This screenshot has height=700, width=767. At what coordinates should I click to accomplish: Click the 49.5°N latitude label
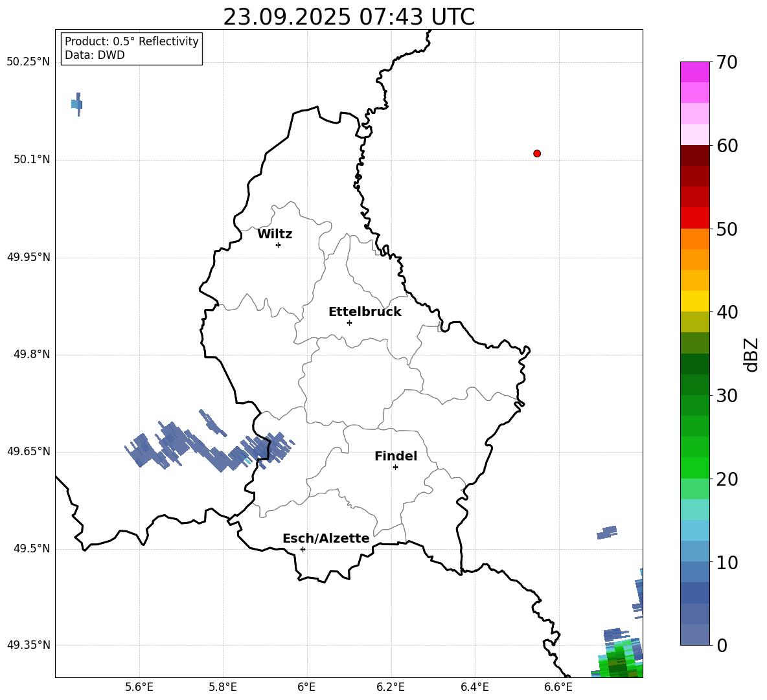pyautogui.click(x=32, y=548)
